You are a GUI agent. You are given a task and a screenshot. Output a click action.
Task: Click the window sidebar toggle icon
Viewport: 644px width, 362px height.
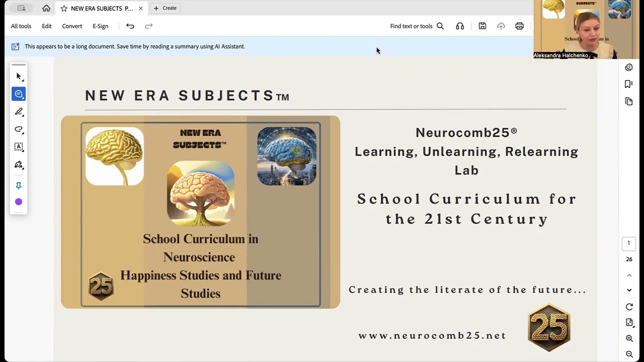pyautogui.click(x=21, y=8)
